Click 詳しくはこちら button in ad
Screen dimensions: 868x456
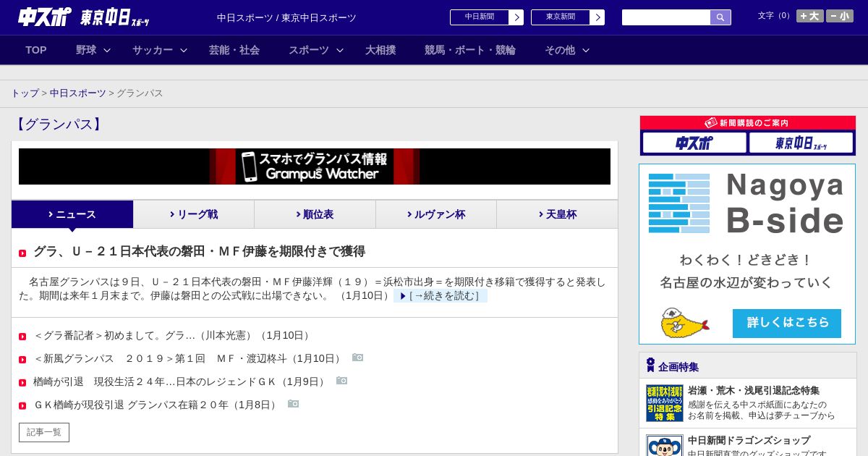(x=787, y=323)
